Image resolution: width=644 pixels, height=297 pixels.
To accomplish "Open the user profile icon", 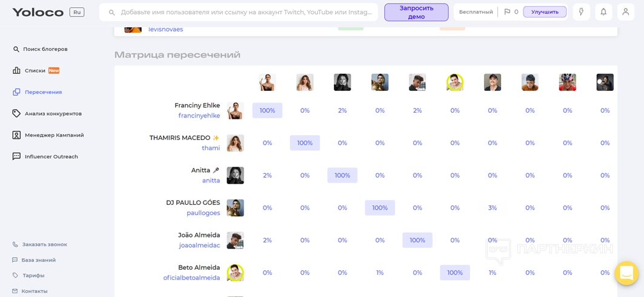I will tap(626, 12).
